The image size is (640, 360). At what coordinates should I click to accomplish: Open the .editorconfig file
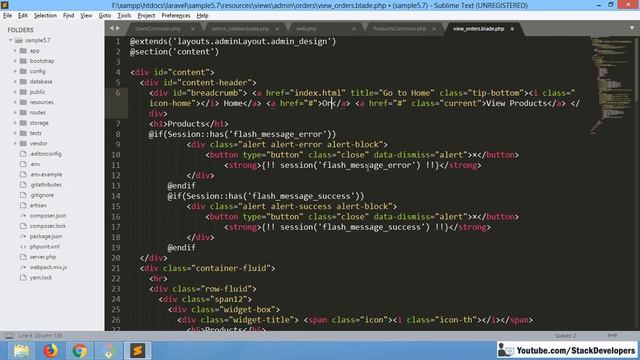45,154
